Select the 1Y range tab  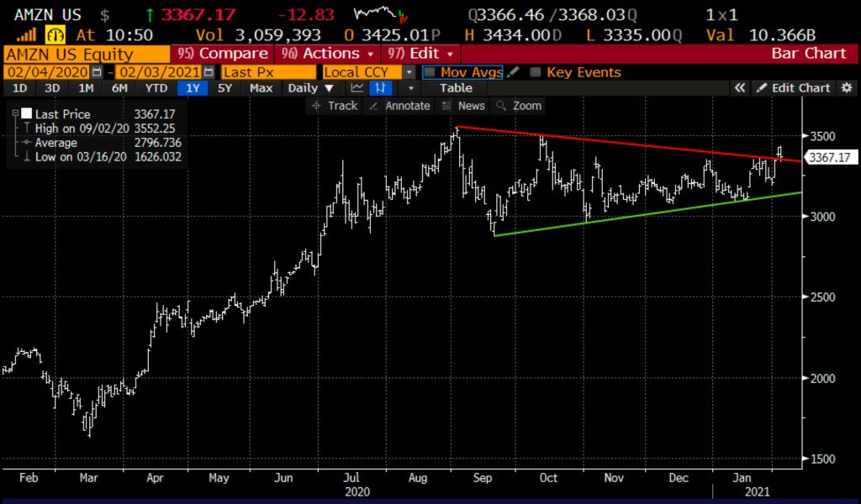click(x=193, y=87)
